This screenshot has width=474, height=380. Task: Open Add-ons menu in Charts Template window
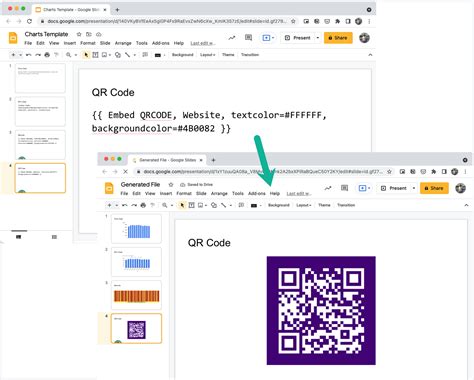pyautogui.click(x=161, y=43)
